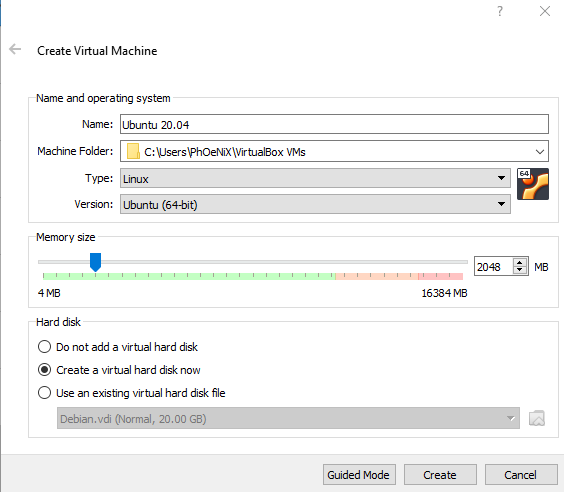
Task: Close the Create Virtual Machine dialog
Action: click(545, 11)
